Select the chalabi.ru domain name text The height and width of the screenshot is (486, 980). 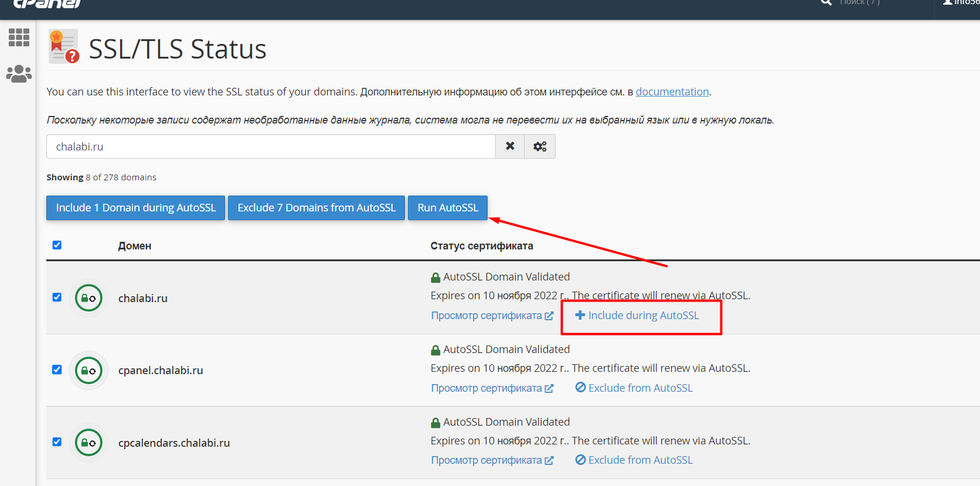click(143, 298)
